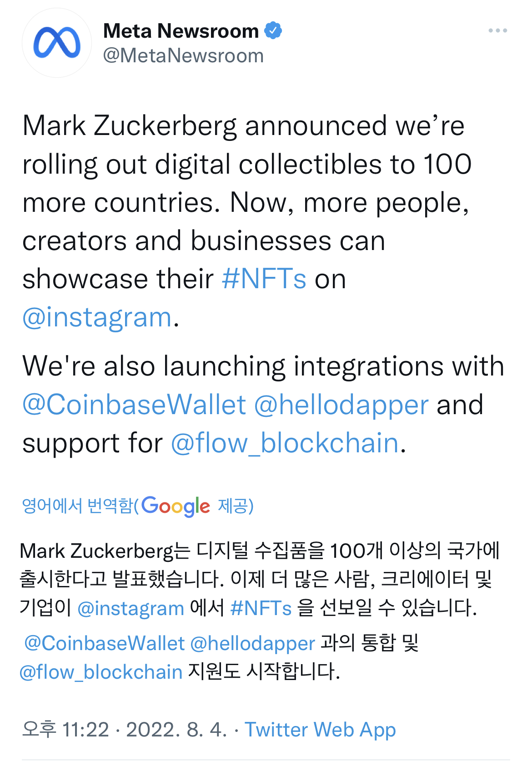Click the Google logo in translation credit
532x761 pixels.
[176, 506]
